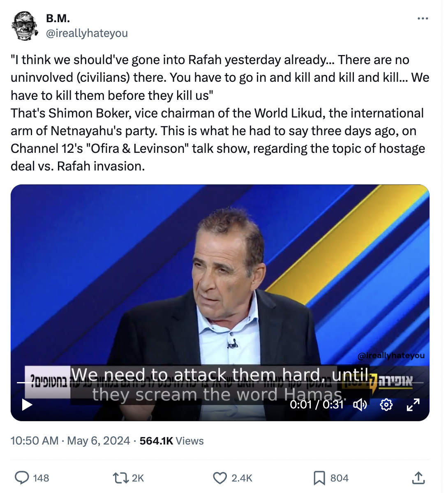Open video settings gear
Viewport: 448px width, 493px height.
click(386, 405)
